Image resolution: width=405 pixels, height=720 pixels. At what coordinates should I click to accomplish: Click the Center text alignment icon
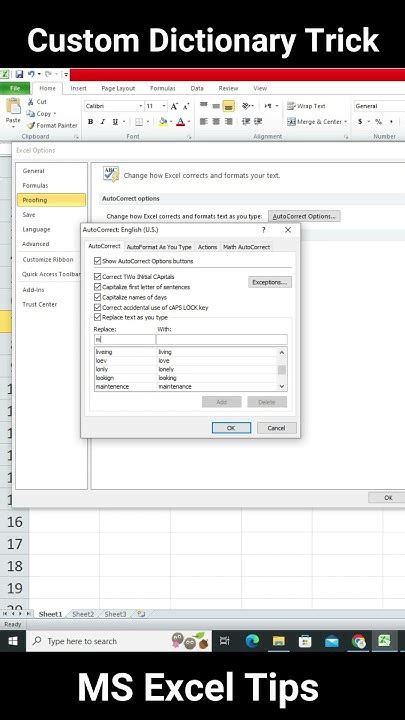pyautogui.click(x=216, y=122)
